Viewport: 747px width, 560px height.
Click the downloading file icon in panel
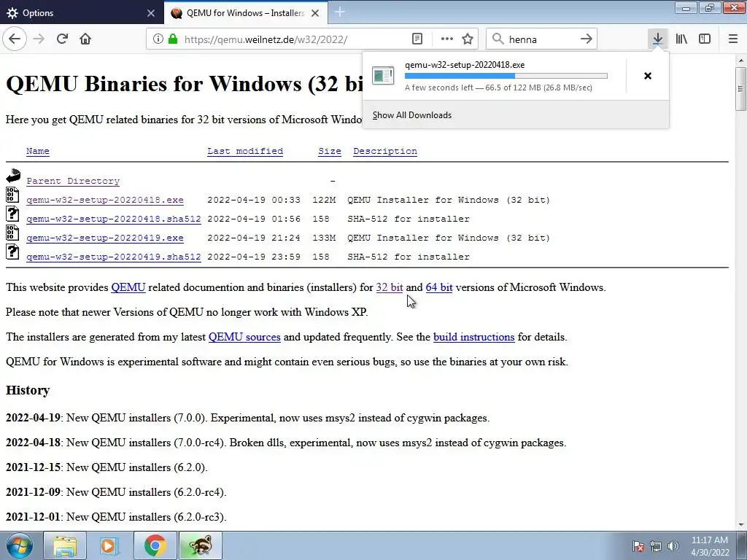click(382, 76)
